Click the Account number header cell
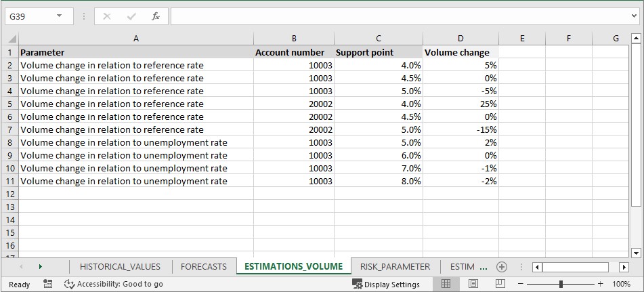644x292 pixels. tap(294, 52)
